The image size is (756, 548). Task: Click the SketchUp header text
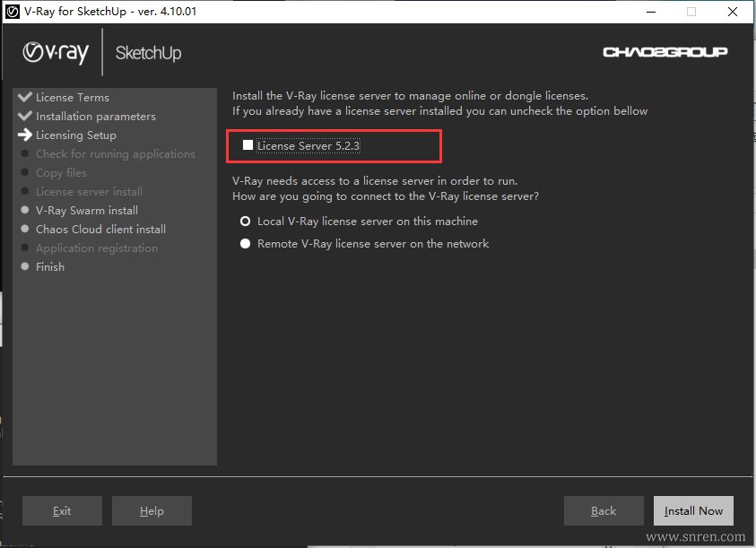149,53
